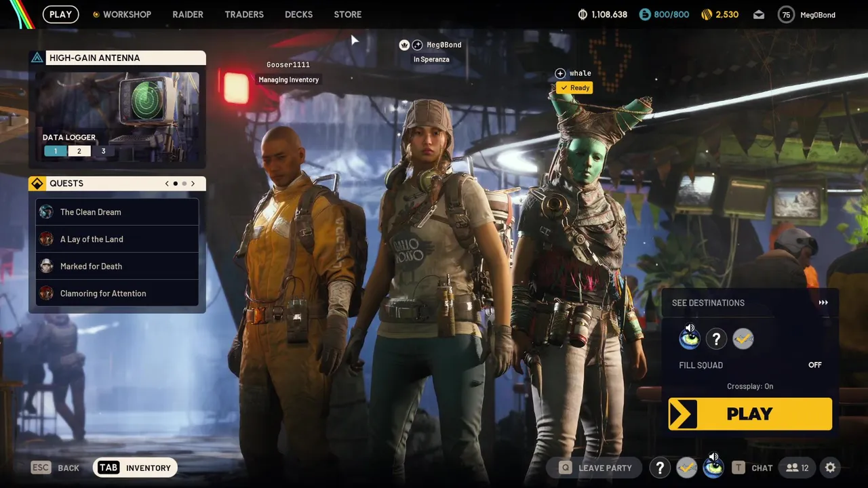Select the second quests page dot
The height and width of the screenshot is (488, 868).
pos(184,184)
